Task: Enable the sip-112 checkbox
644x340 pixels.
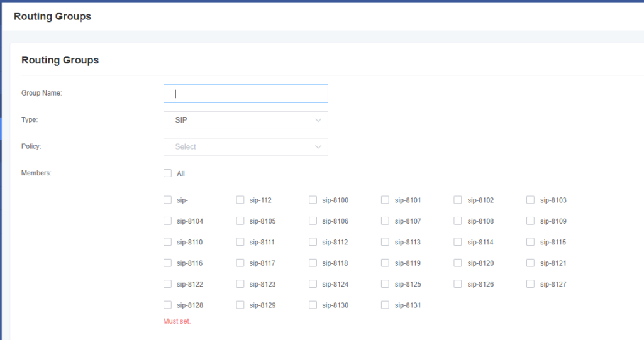Action: point(240,200)
